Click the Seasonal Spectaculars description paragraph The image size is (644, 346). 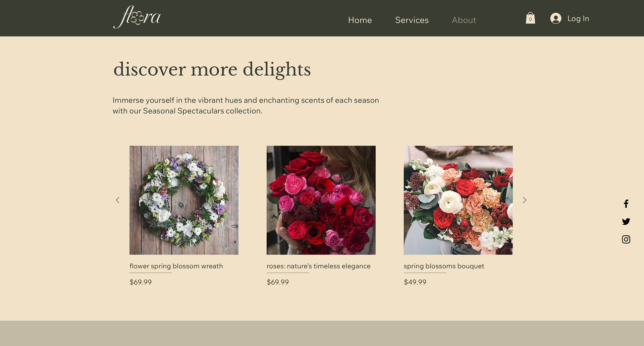tap(246, 106)
